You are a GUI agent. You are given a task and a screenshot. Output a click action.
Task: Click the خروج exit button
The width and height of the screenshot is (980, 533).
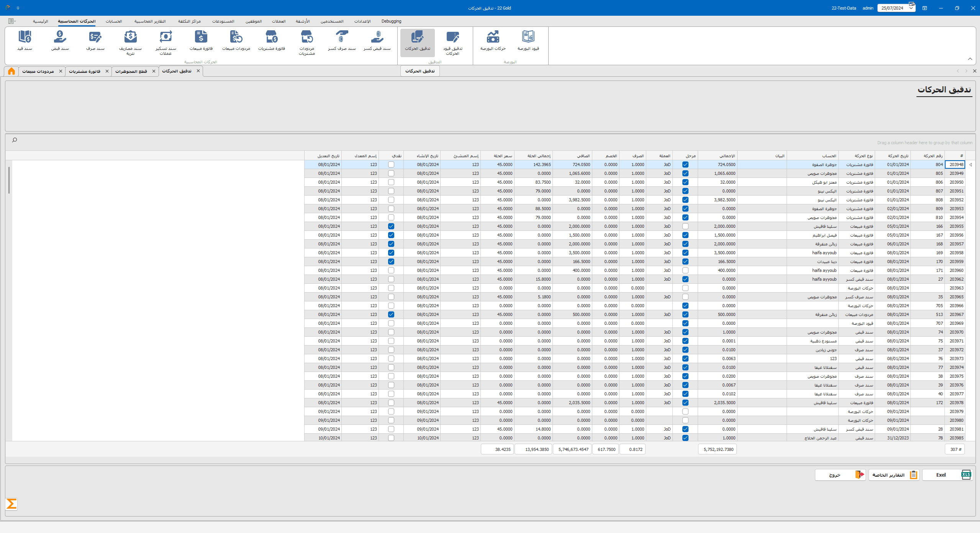pyautogui.click(x=840, y=475)
